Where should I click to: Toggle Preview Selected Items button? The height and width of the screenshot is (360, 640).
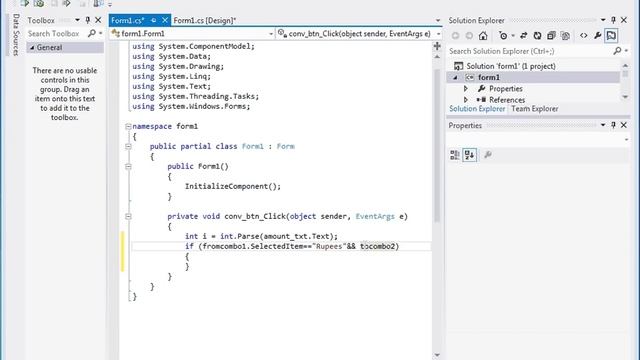(x=611, y=36)
